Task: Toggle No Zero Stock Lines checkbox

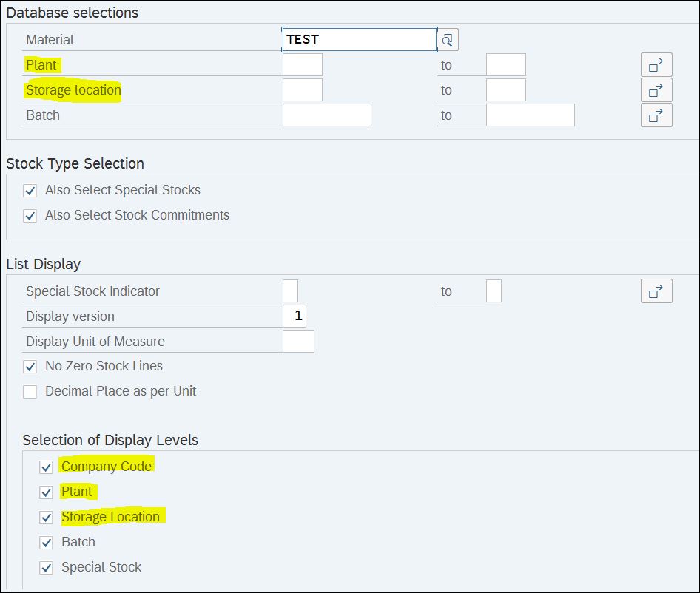Action: pyautogui.click(x=30, y=367)
